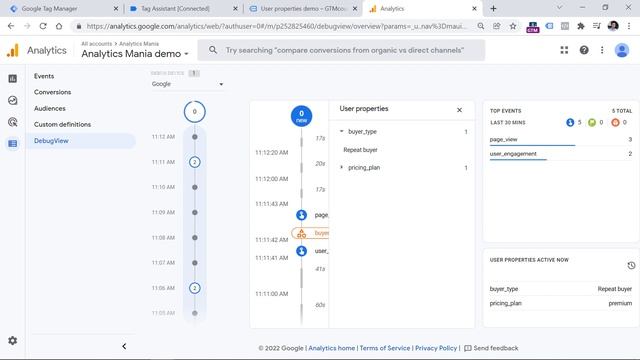Screen dimensions: 640x360
Task: Open the Reports icon in left rail
Action: 13,78
